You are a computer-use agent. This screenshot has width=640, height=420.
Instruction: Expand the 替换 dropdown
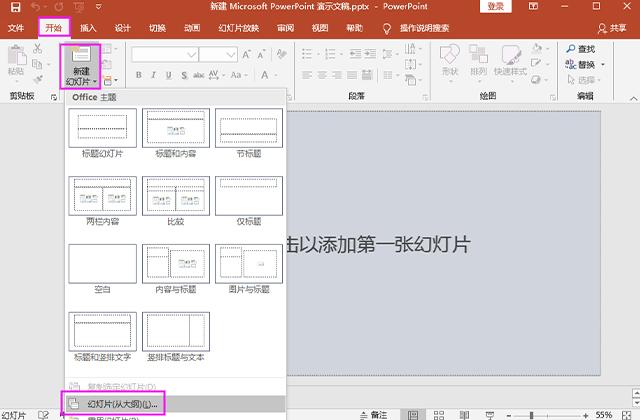tap(605, 65)
